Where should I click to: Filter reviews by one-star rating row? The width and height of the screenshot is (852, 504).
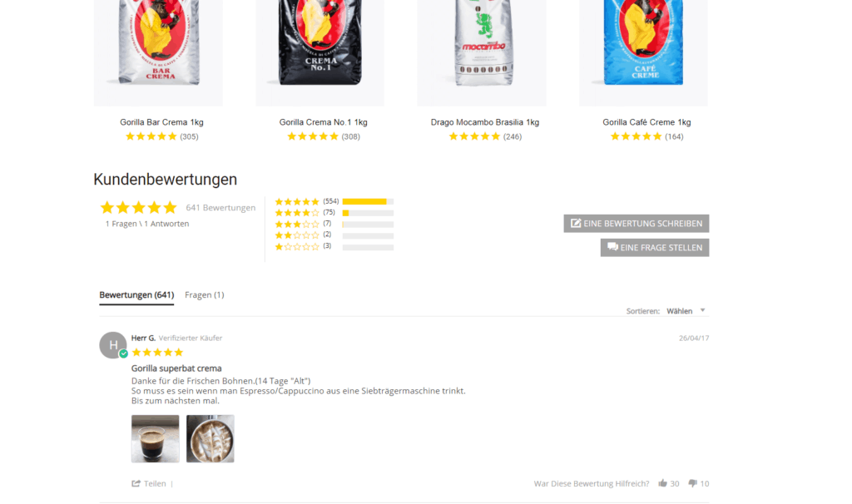point(334,246)
